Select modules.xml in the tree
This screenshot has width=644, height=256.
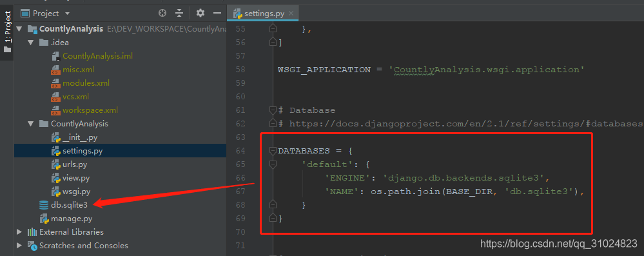point(86,83)
